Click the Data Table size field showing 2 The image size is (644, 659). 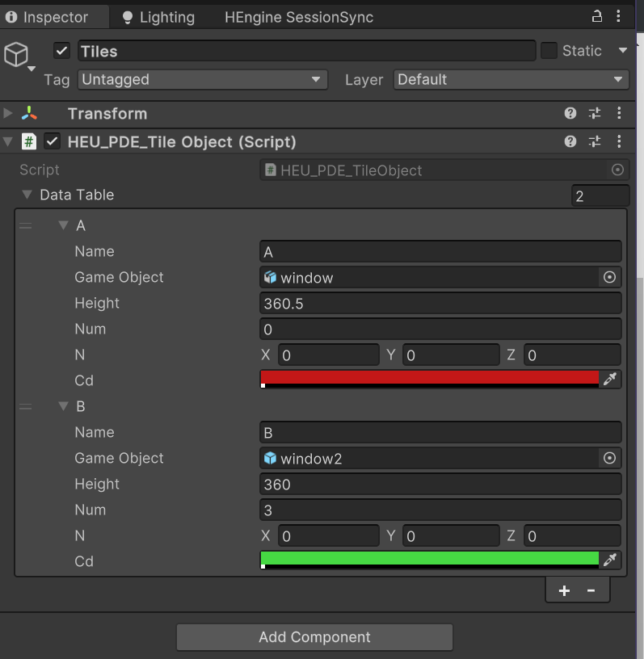click(600, 196)
